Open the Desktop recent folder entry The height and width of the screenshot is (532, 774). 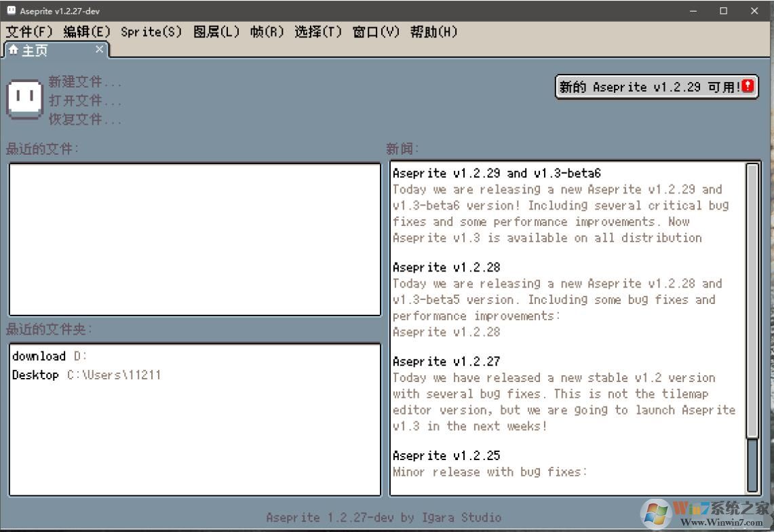(35, 375)
